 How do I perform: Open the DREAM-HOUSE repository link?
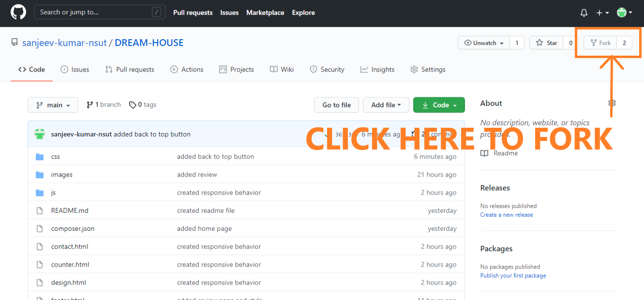(149, 43)
